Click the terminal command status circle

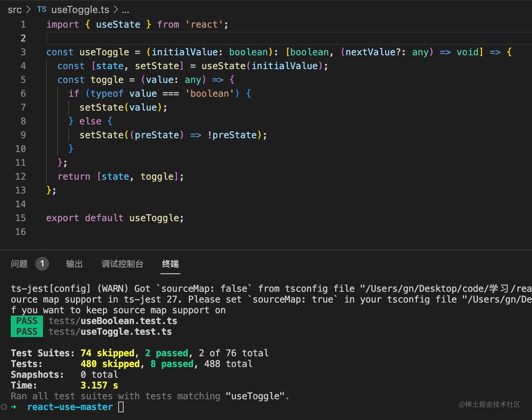click(x=4, y=407)
